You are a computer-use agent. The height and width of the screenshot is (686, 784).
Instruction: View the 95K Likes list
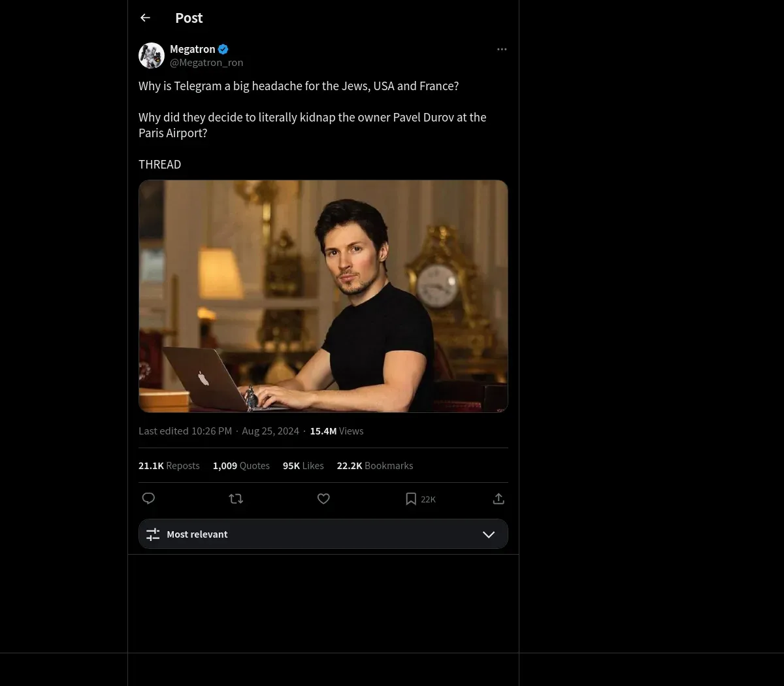tap(303, 466)
